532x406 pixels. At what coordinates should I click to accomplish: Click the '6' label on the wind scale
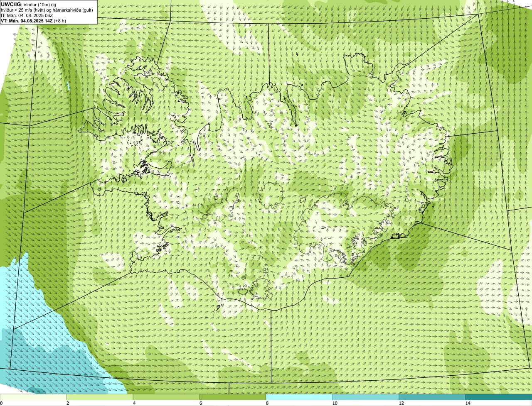point(200,403)
